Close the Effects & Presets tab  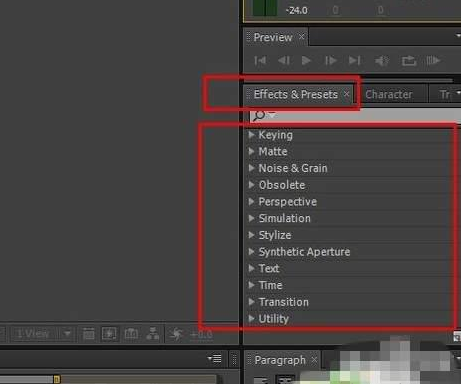347,94
